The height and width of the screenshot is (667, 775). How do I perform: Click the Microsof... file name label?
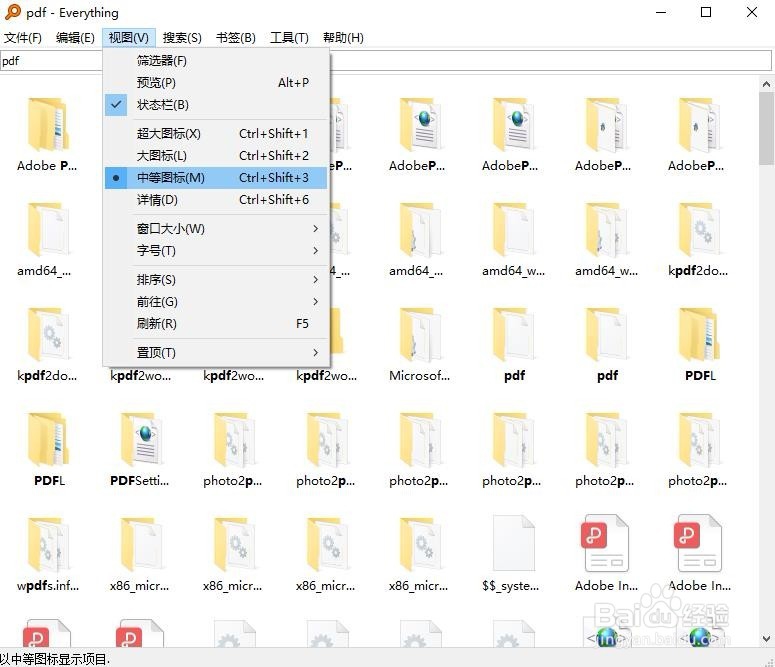(419, 376)
